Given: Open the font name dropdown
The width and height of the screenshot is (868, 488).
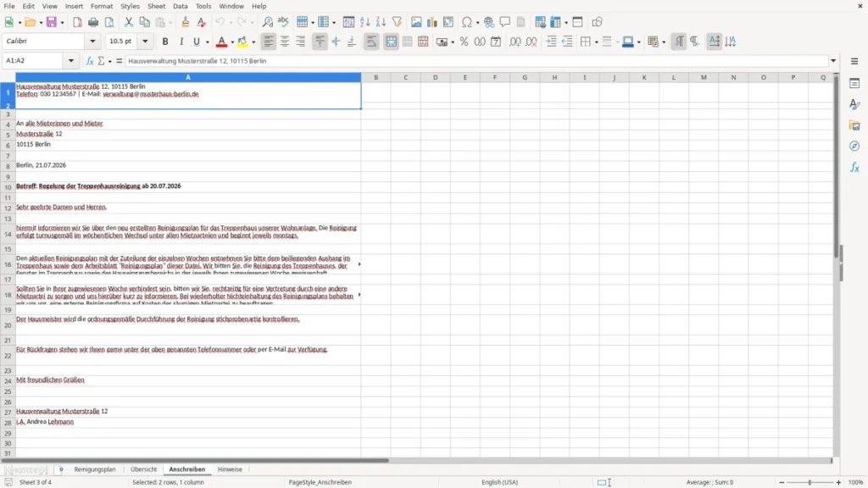Looking at the screenshot, I should [x=92, y=41].
